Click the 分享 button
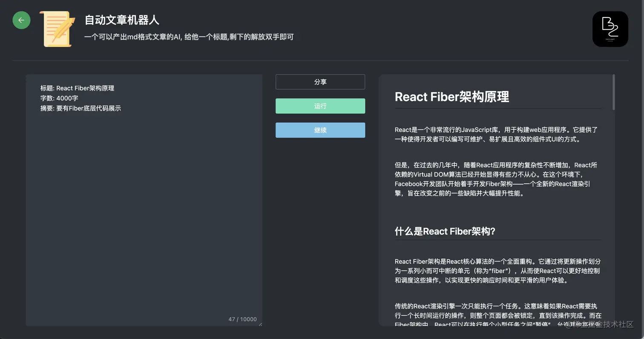This screenshot has height=339, width=644. [320, 82]
